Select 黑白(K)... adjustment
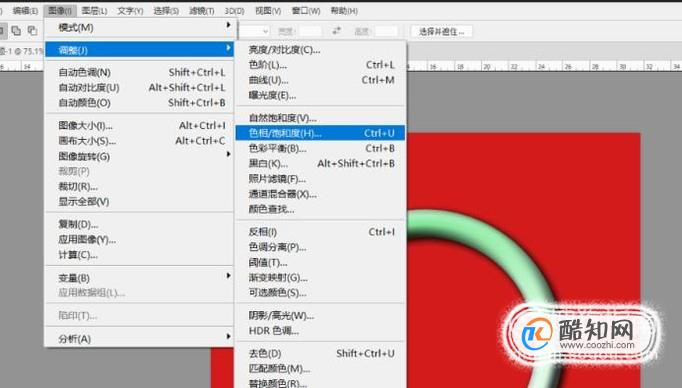Image resolution: width=682 pixels, height=388 pixels. [x=321, y=164]
